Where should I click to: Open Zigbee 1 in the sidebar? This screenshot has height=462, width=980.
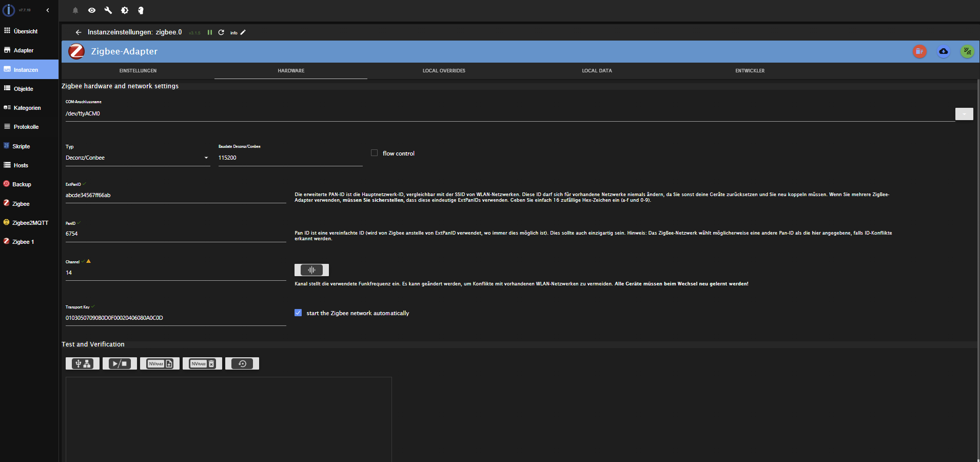coord(29,242)
